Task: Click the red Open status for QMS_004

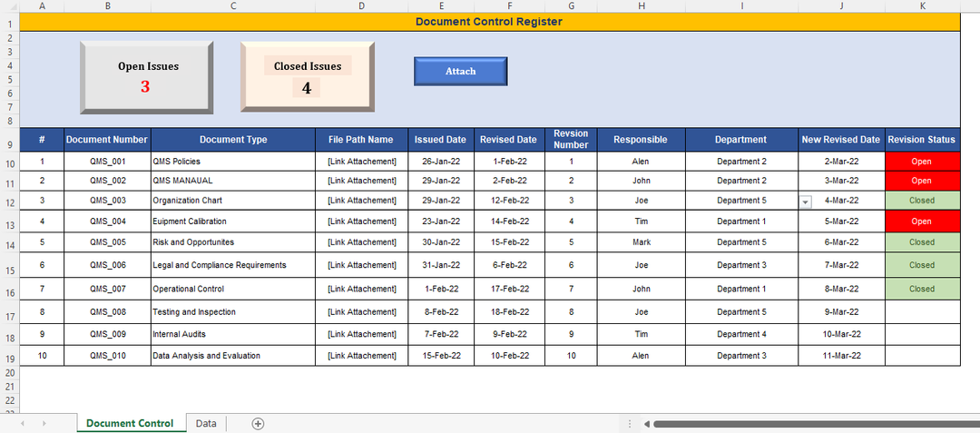Action: coord(922,221)
